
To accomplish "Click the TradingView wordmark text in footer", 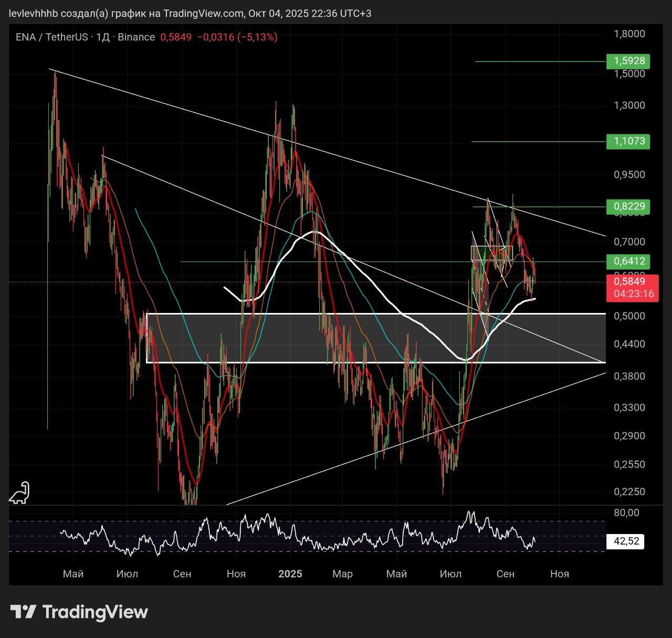I will coord(95,612).
